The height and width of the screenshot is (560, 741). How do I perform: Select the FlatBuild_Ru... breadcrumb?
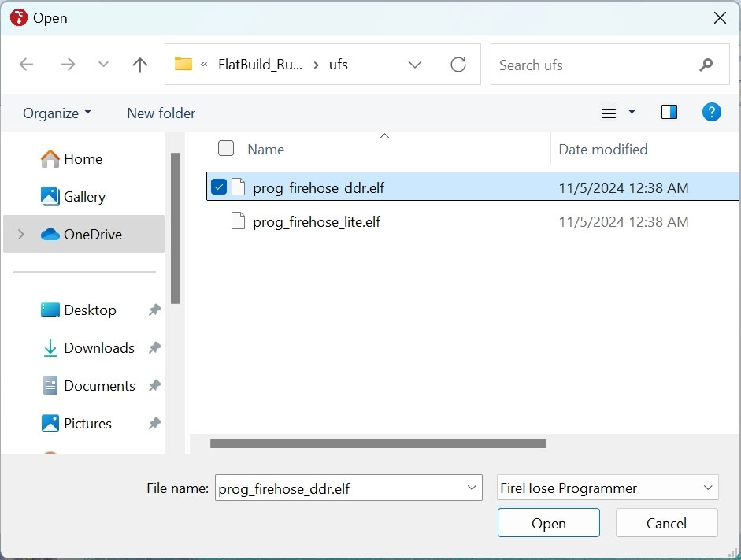tap(260, 65)
